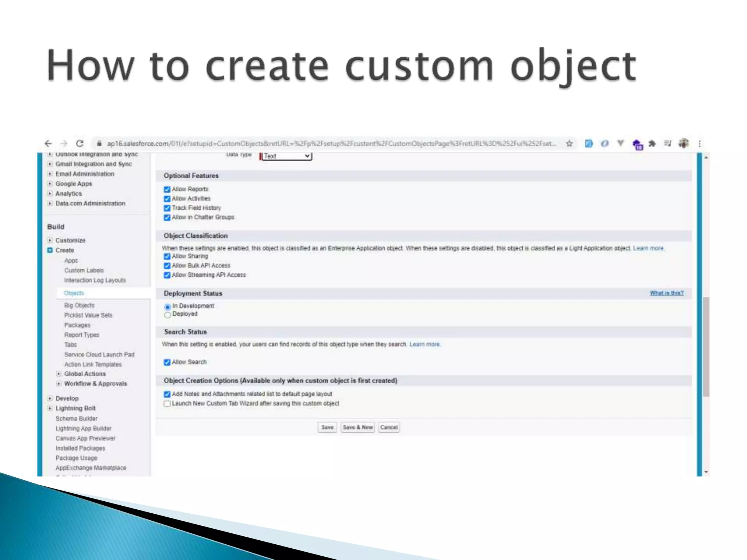Toggle the Track Field History checkbox
Image resolution: width=747 pixels, height=560 pixels.
click(x=167, y=208)
